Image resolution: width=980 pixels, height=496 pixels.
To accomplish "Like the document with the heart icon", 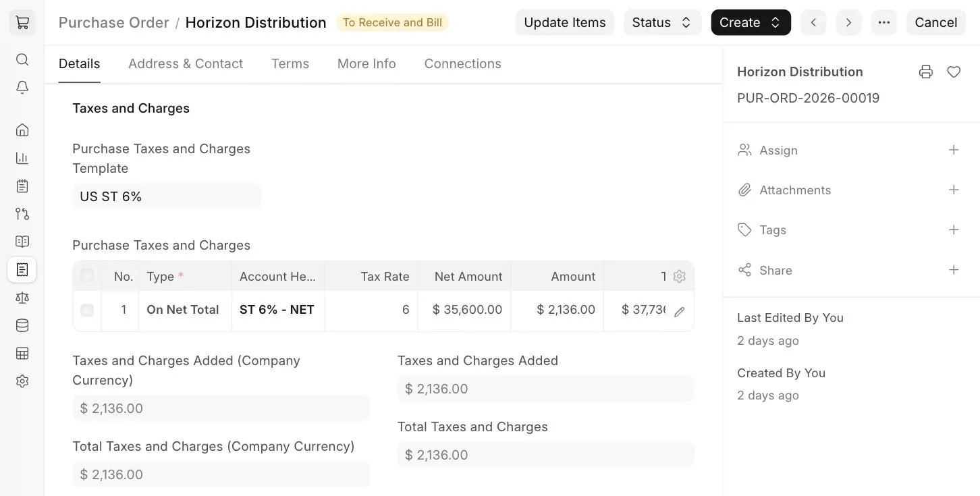I will [954, 72].
